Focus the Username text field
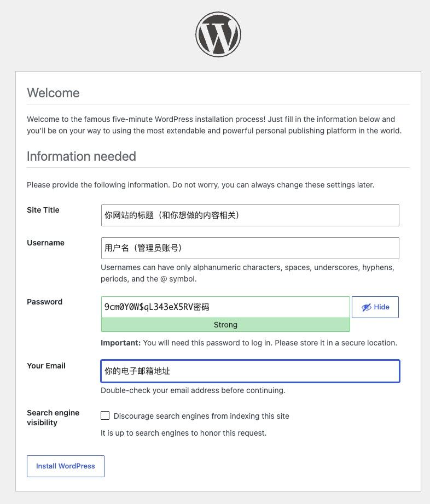 [x=250, y=248]
